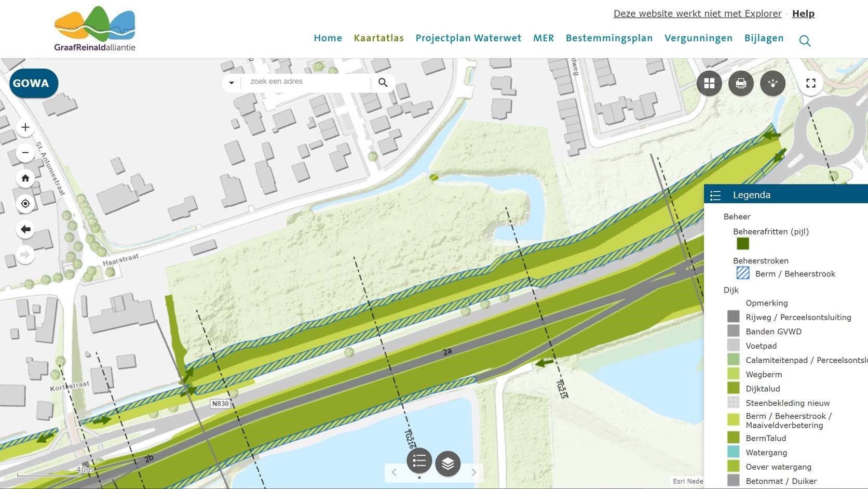Click the GraafReinaldalliantie logo

point(94,29)
